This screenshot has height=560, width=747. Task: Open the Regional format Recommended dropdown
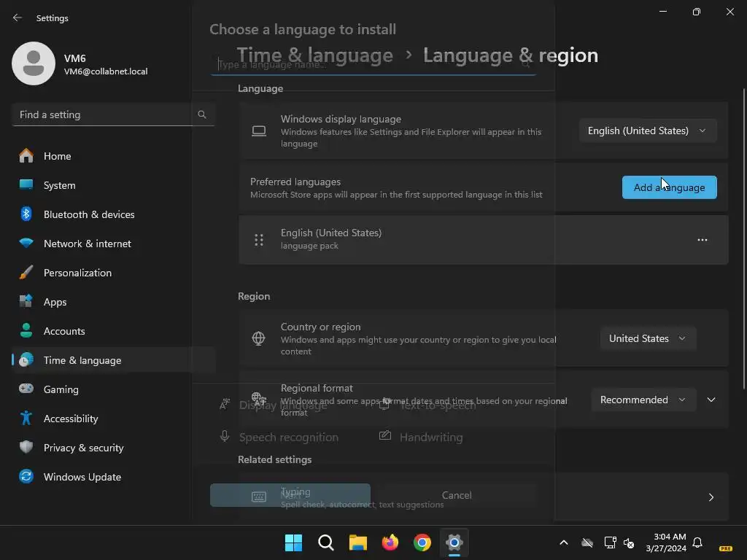point(643,400)
